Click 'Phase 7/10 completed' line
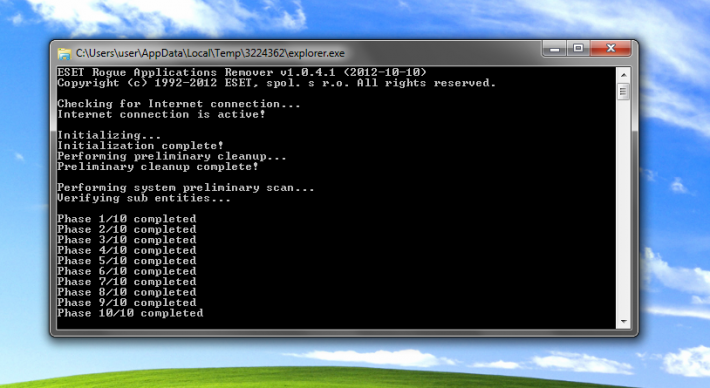The height and width of the screenshot is (388, 710). pyautogui.click(x=127, y=281)
